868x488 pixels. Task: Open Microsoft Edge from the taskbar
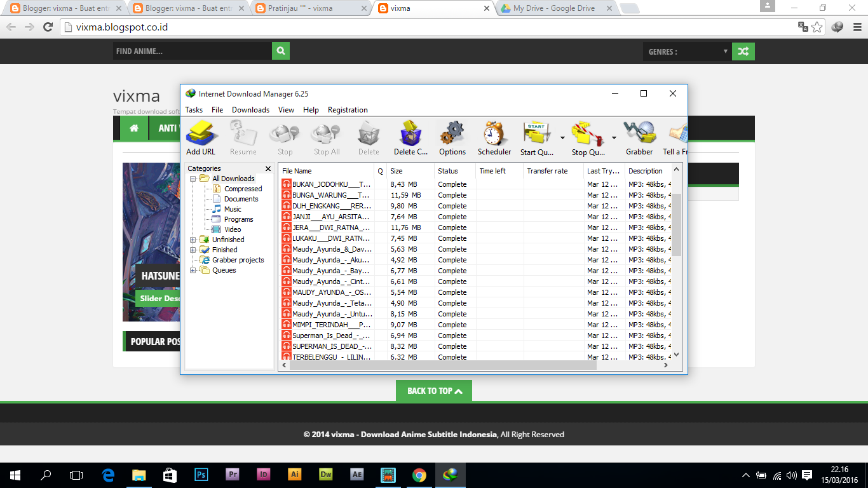[108, 475]
